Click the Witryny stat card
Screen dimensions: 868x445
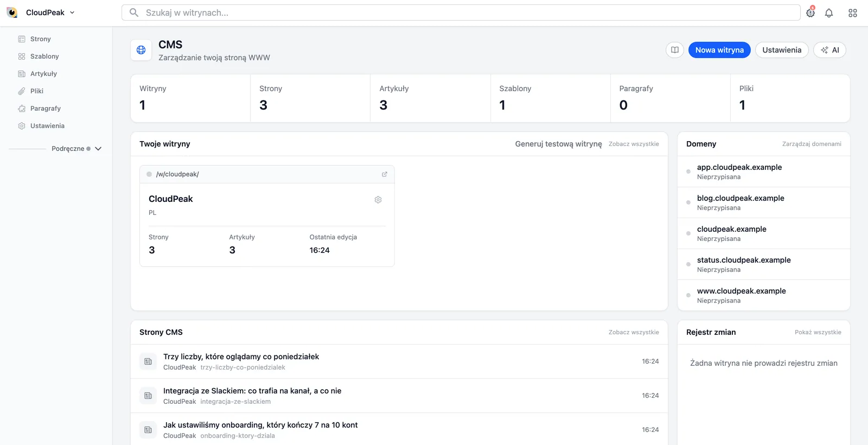[190, 98]
